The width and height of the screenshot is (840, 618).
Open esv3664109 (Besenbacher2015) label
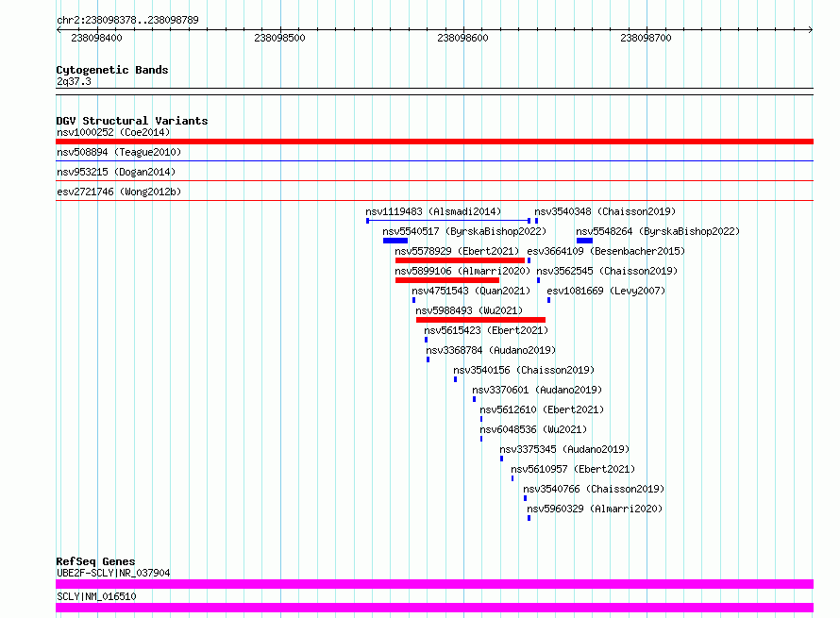coord(606,251)
